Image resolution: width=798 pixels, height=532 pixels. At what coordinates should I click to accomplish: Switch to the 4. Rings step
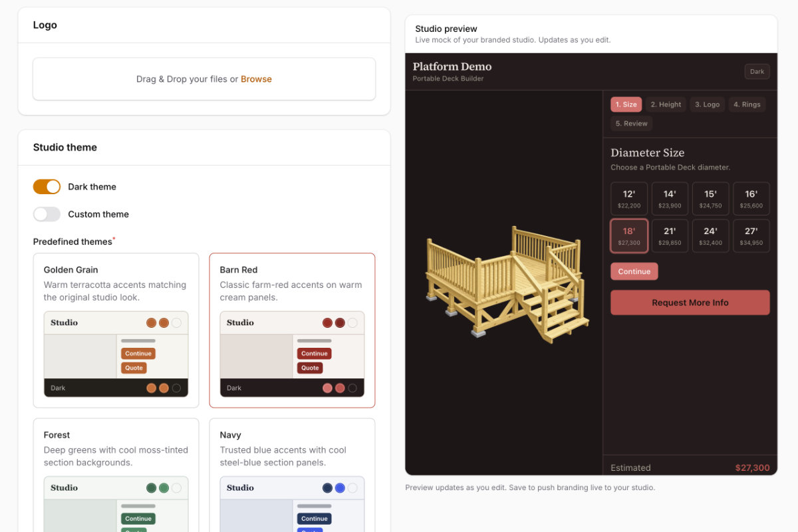(747, 104)
